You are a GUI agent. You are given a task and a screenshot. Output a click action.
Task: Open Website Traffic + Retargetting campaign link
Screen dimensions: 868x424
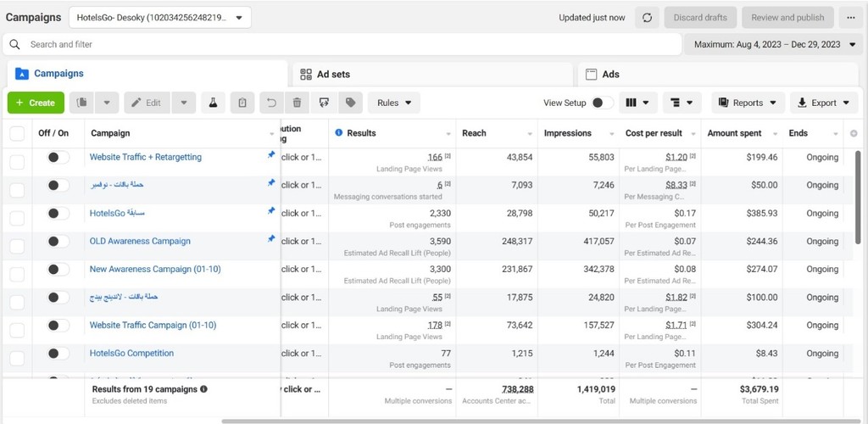coord(146,157)
